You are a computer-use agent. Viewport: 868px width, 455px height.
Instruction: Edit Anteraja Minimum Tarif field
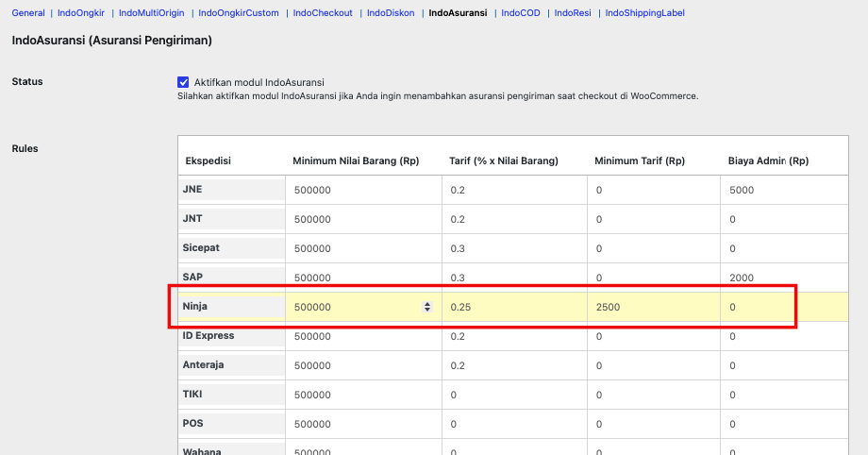654,365
